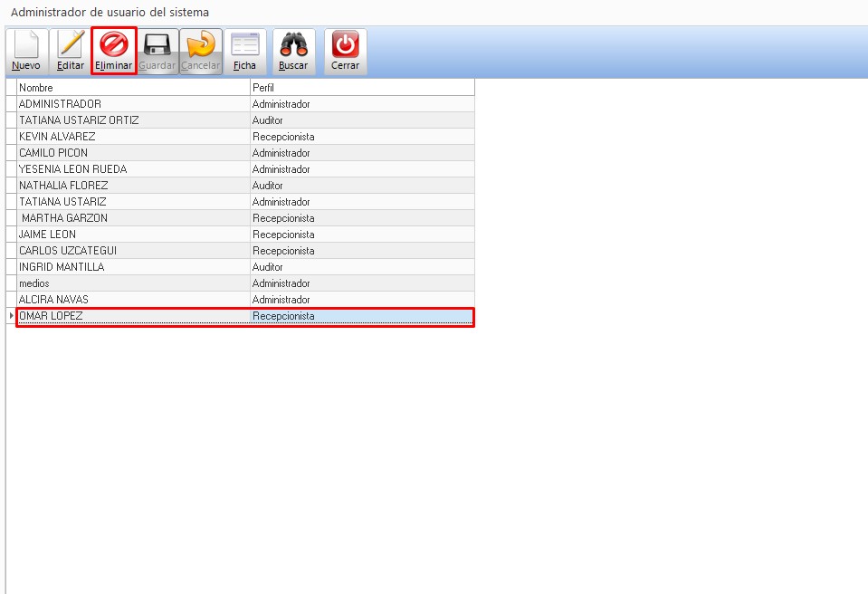The height and width of the screenshot is (594, 868).
Task: Click the Nuevo blank page icon
Action: point(26,45)
